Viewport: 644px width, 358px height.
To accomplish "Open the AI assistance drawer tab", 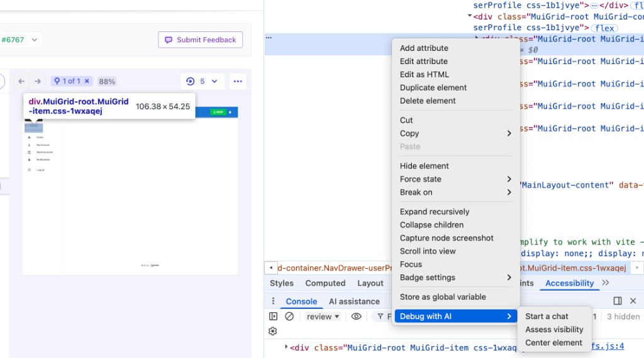I will point(354,301).
